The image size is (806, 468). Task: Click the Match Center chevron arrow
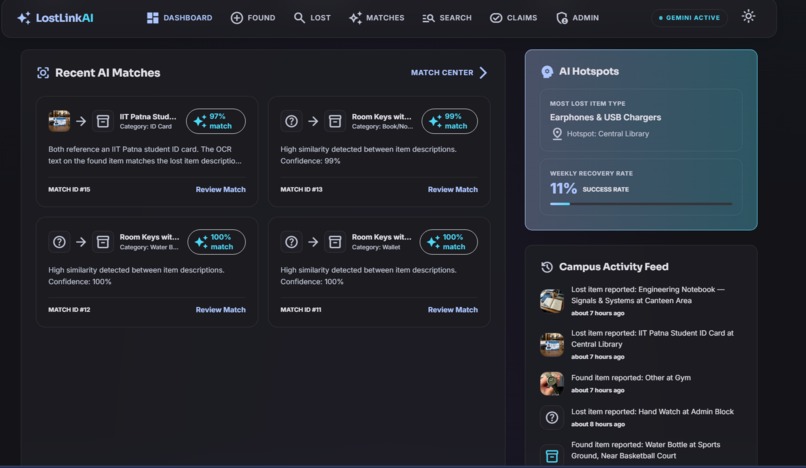483,73
